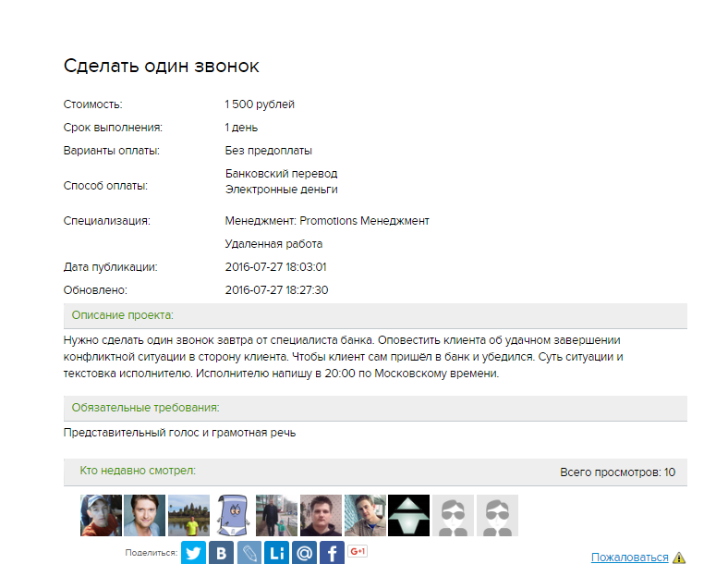Click the Сделать один звонок title
Viewport: 728px width, 564px height.
tap(161, 66)
